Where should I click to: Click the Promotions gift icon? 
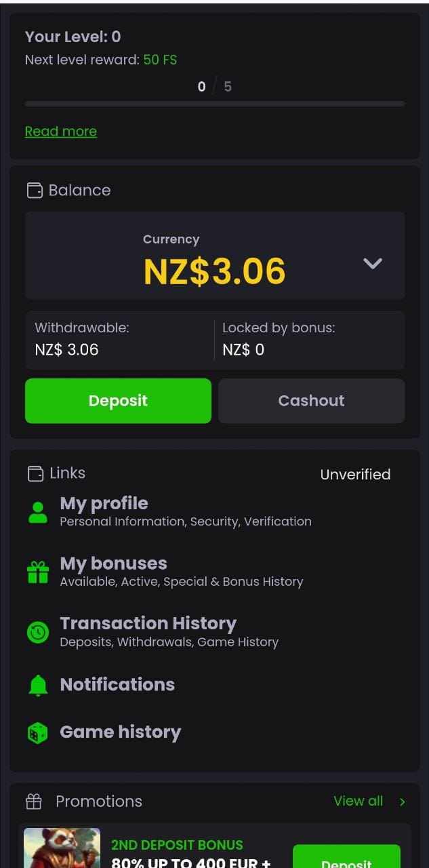34,802
